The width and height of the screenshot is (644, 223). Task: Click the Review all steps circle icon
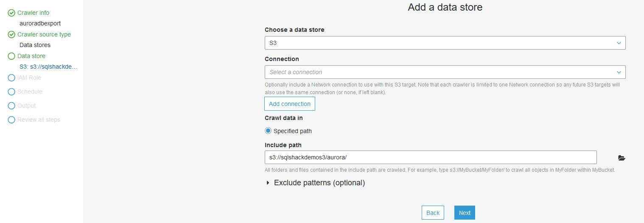click(x=11, y=120)
